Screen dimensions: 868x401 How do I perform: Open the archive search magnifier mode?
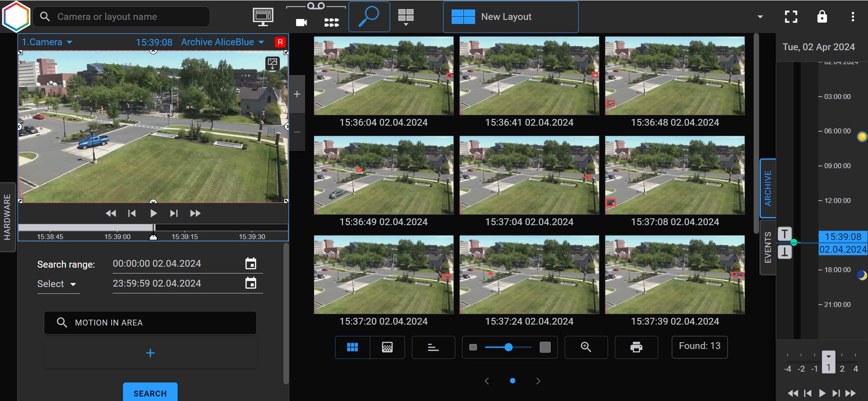click(369, 17)
